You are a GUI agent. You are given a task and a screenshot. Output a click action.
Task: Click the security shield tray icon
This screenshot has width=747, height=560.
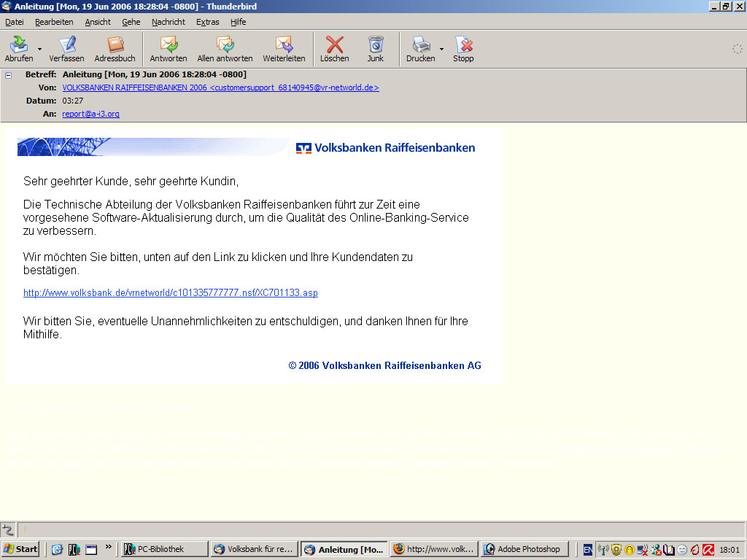tap(616, 550)
